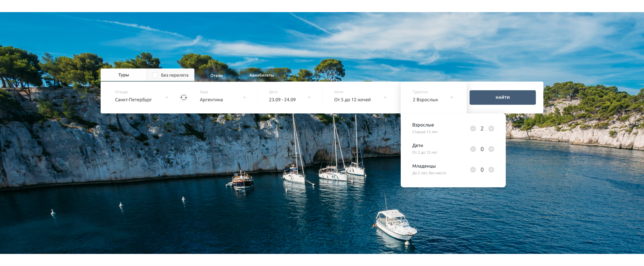Image resolution: width=644 pixels, height=266 pixels.
Task: Click the "2 Взрослых" tourists field
Action: tap(425, 99)
